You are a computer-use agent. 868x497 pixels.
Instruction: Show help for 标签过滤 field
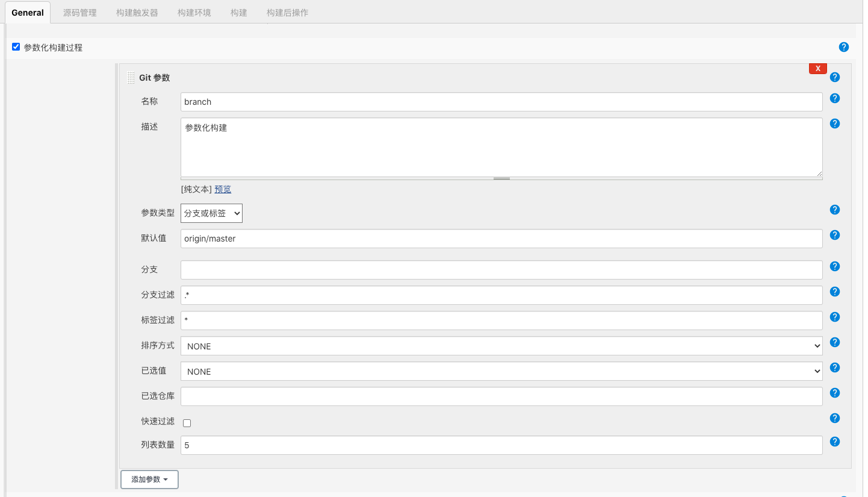pos(834,317)
